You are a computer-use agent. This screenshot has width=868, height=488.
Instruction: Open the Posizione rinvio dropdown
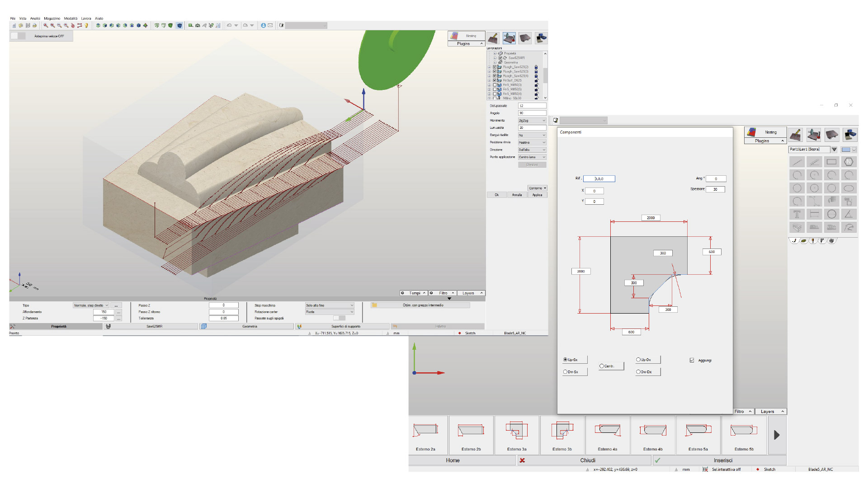(x=532, y=142)
